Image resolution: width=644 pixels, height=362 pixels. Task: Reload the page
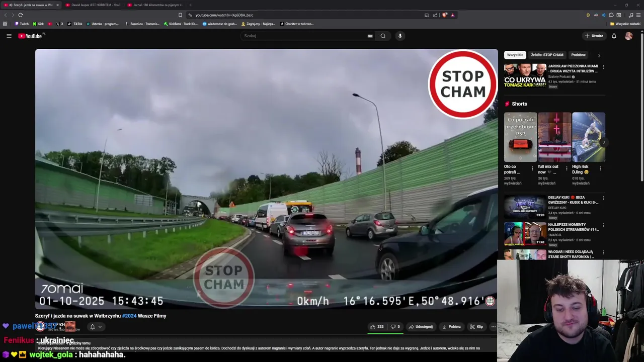(21, 15)
